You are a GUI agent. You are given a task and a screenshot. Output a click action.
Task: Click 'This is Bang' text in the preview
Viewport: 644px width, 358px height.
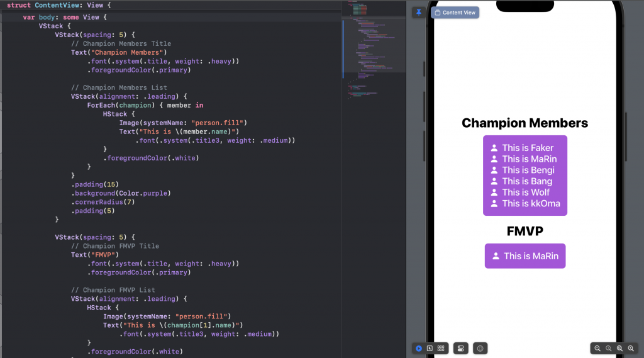[527, 181]
